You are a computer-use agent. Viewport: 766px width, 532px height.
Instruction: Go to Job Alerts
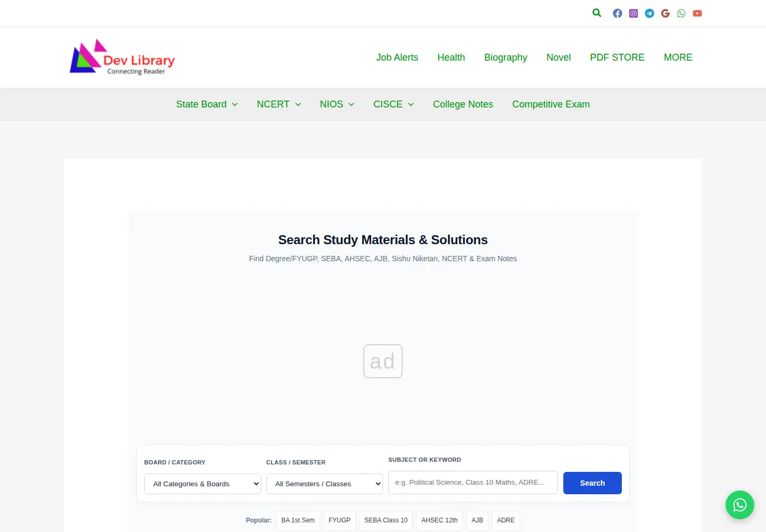tap(397, 57)
